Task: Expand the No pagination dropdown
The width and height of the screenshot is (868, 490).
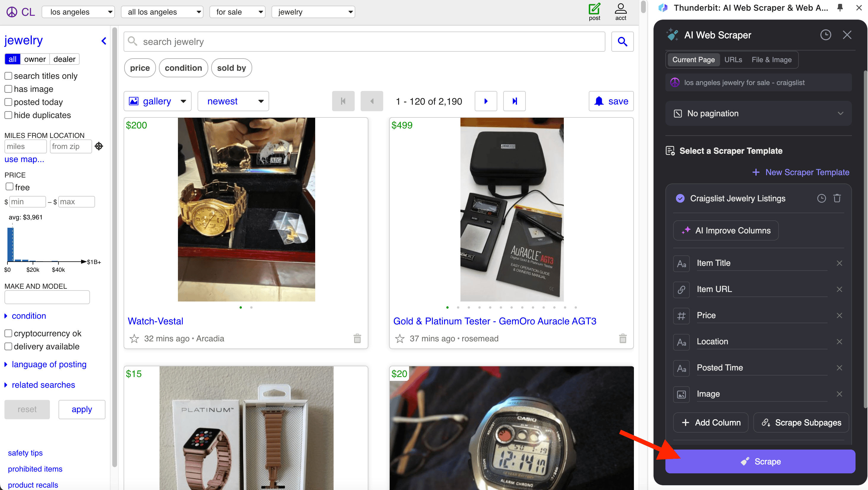Action: click(x=758, y=113)
